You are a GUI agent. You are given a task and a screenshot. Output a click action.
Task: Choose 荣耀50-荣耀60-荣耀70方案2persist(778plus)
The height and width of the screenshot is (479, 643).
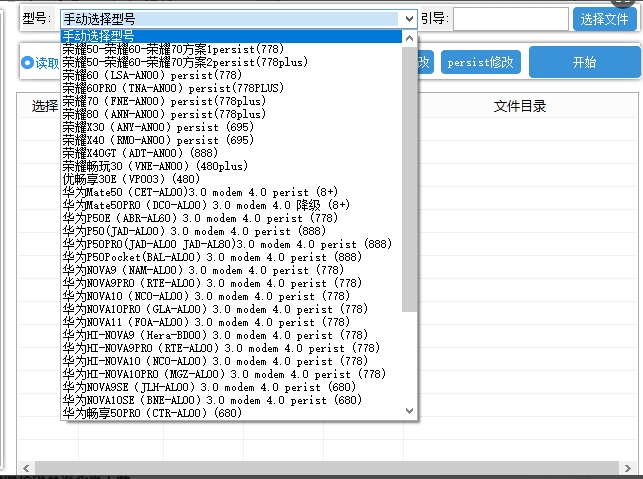[231, 62]
